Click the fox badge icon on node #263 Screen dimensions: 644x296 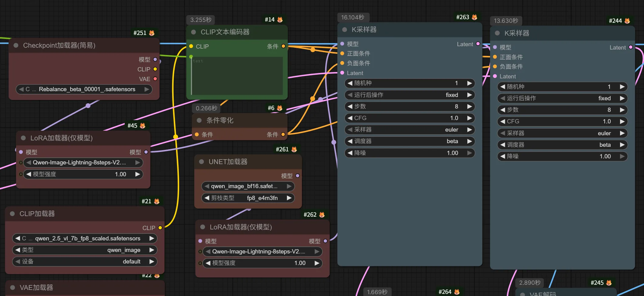click(x=475, y=17)
